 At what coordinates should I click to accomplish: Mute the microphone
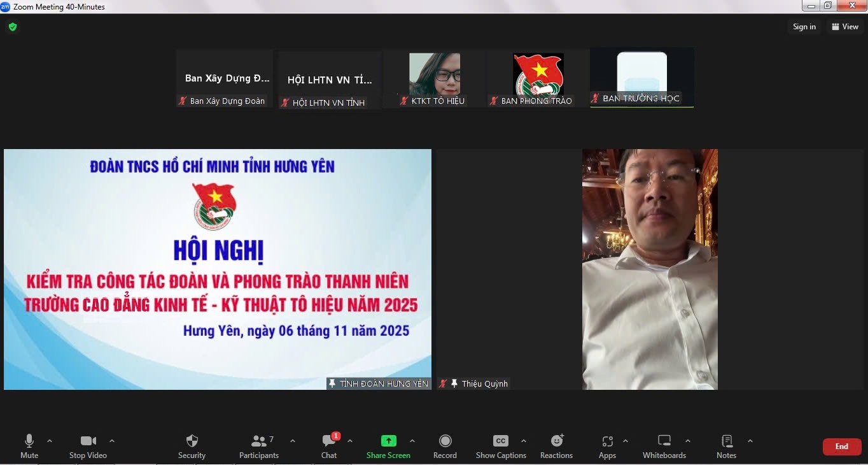click(x=29, y=441)
